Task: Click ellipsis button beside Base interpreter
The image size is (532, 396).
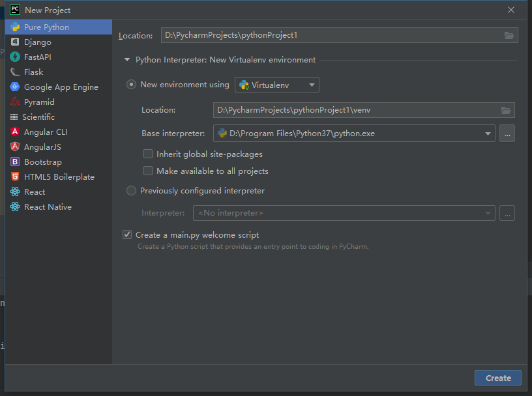Action: 507,134
